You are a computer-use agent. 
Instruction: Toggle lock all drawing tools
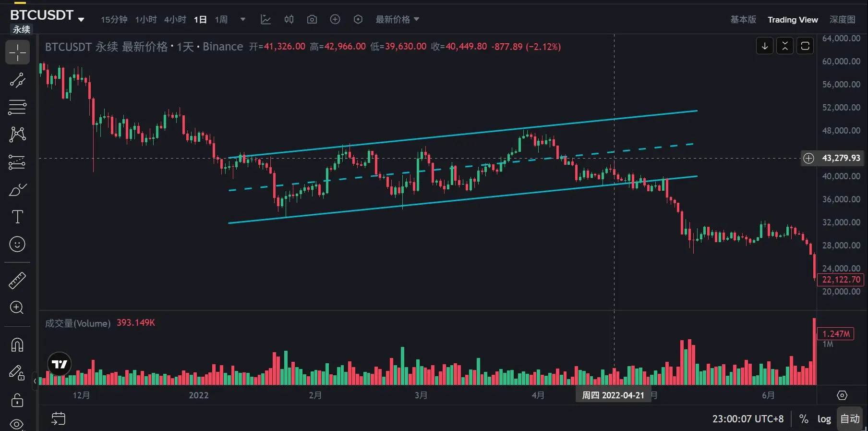point(17,400)
